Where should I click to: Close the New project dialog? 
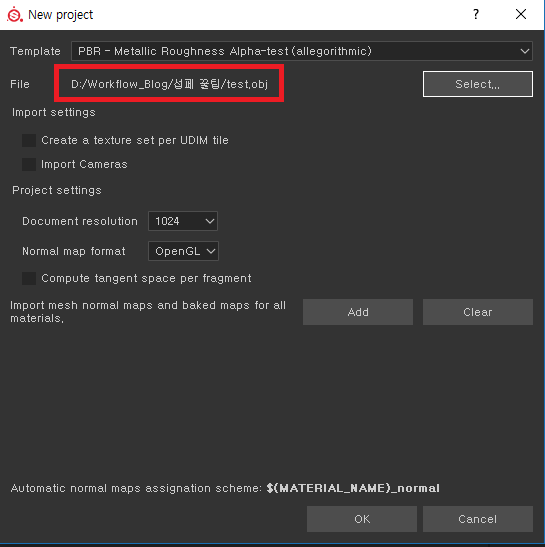(x=521, y=14)
